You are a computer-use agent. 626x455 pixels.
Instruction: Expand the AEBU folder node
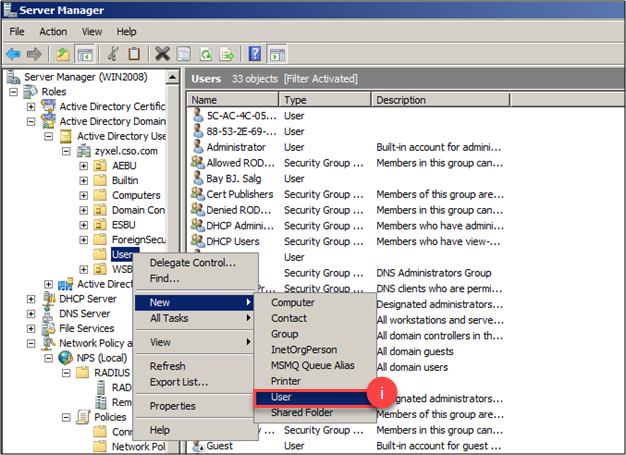83,166
